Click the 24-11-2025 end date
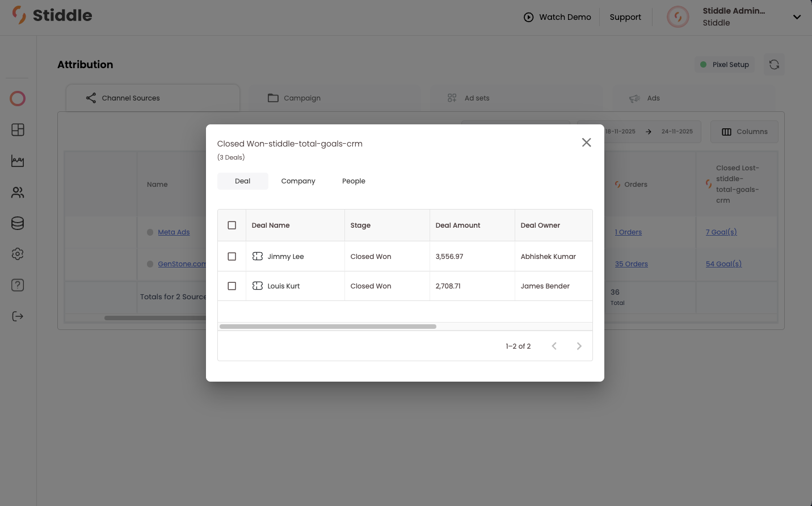This screenshot has height=506, width=812. point(677,132)
